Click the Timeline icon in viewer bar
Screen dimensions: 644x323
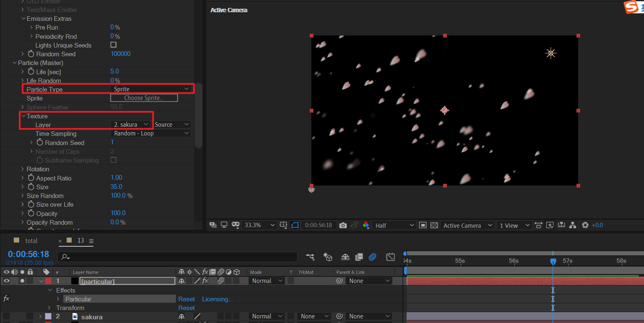click(x=561, y=225)
